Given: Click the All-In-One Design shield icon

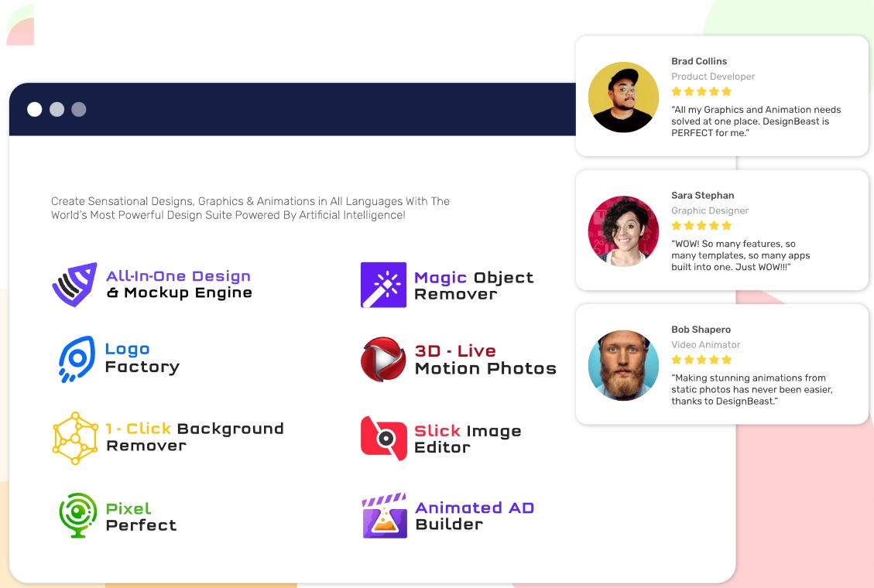Looking at the screenshot, I should point(74,285).
